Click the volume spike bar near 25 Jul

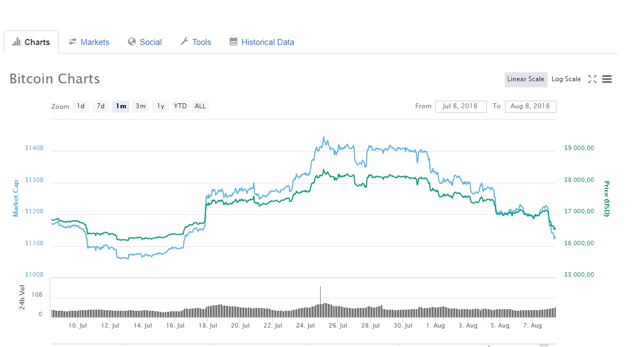(320, 298)
